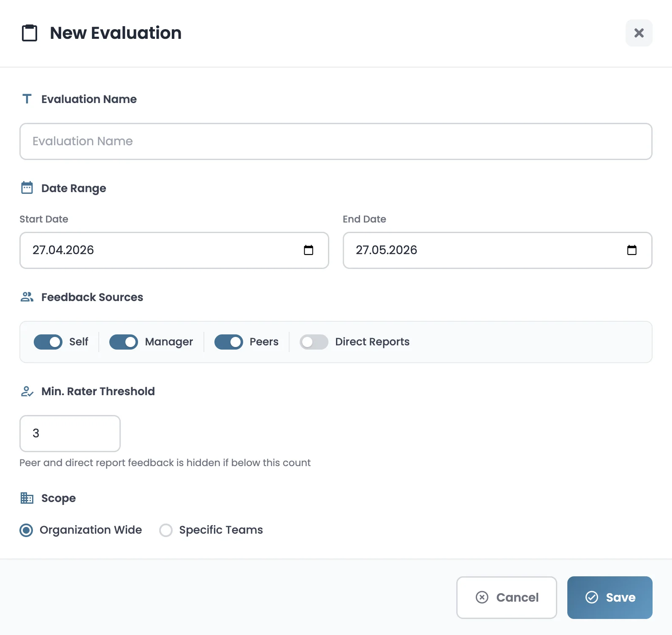Disable the Self feedback toggle
The width and height of the screenshot is (672, 635).
click(48, 342)
